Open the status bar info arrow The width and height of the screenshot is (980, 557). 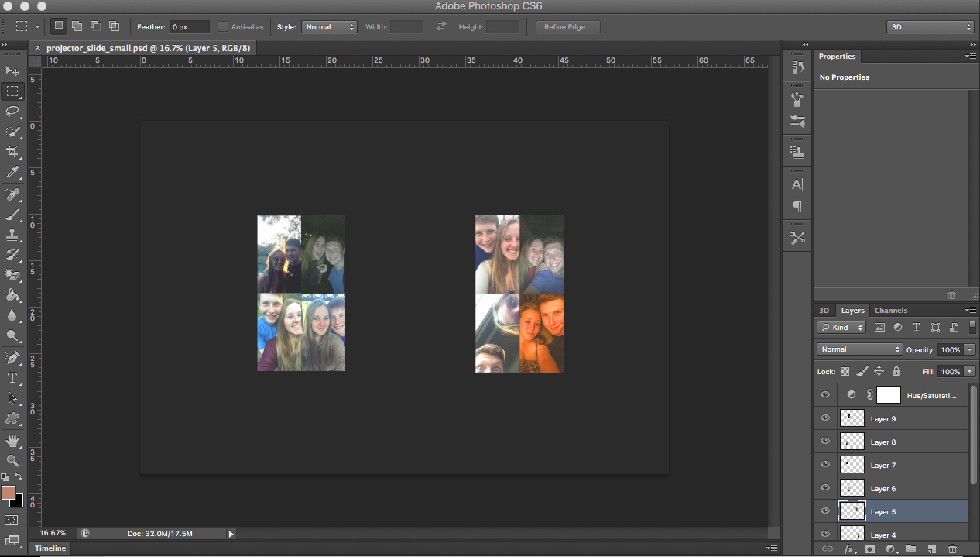click(x=231, y=534)
